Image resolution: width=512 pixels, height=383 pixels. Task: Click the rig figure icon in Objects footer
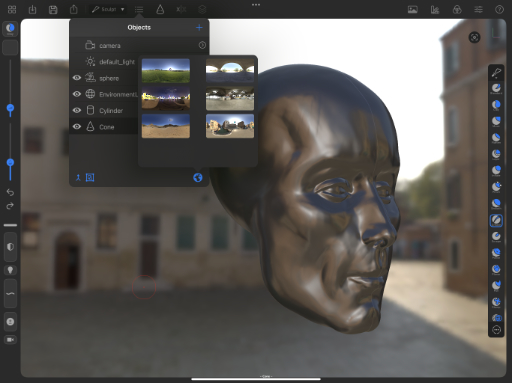pos(78,178)
